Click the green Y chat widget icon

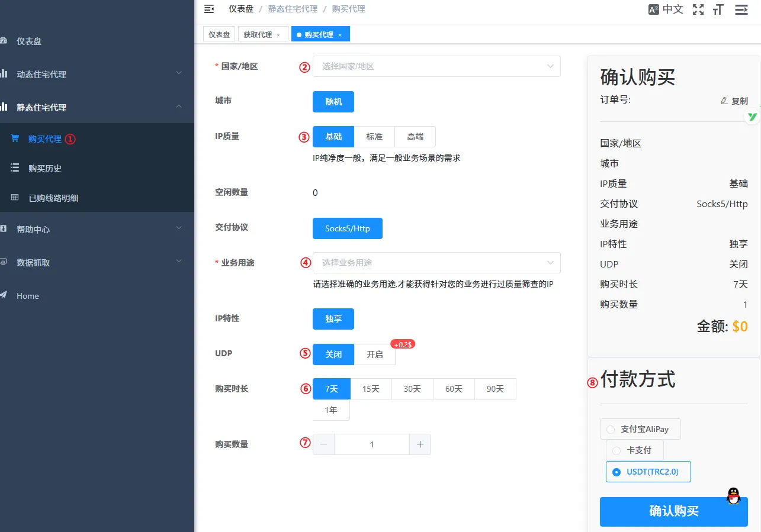click(x=753, y=116)
